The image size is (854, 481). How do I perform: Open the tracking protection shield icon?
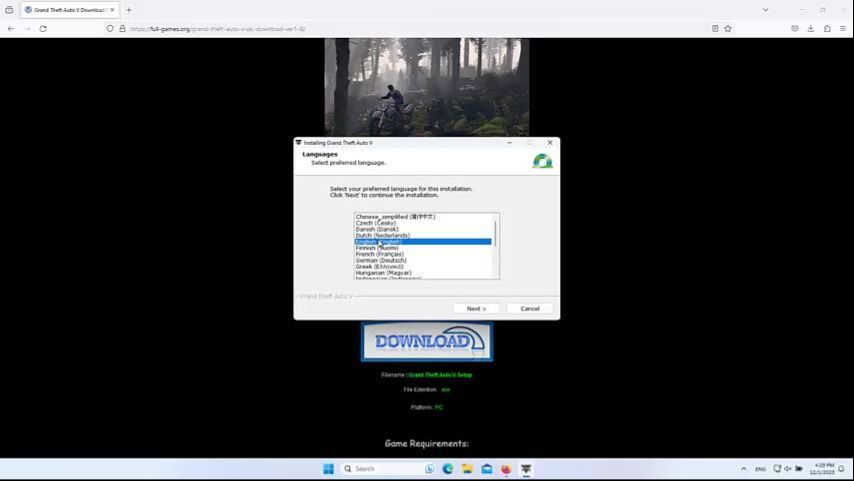110,29
